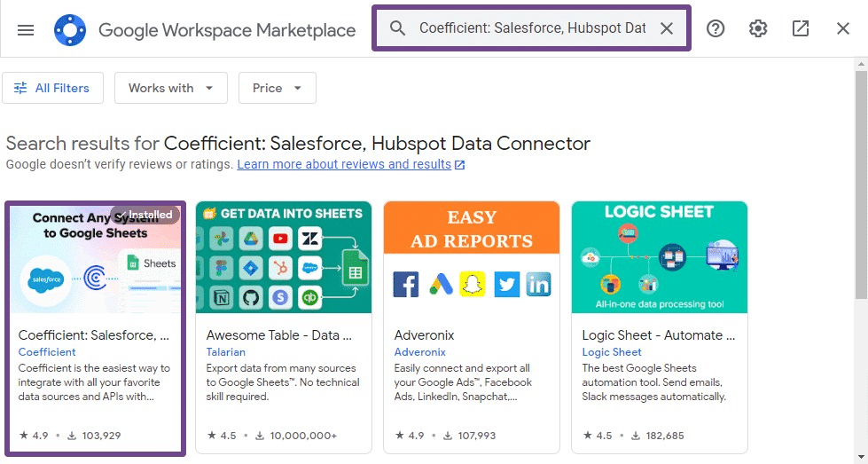
Task: Expand the Price filter dropdown
Action: pyautogui.click(x=278, y=88)
